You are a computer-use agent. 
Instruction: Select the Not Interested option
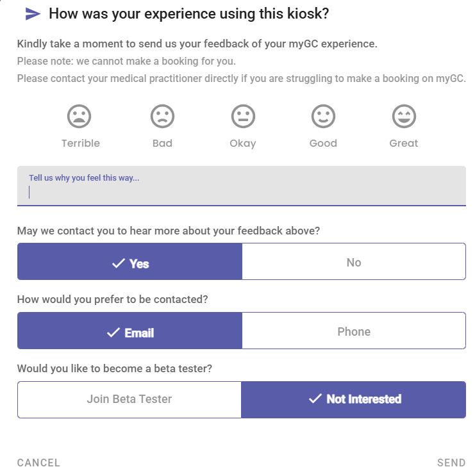(354, 399)
